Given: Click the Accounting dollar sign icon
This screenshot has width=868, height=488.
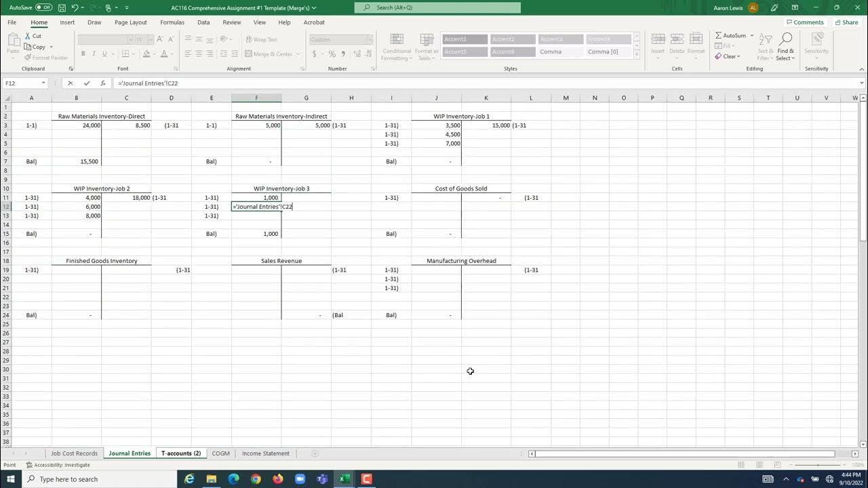Looking at the screenshot, I should coord(313,54).
